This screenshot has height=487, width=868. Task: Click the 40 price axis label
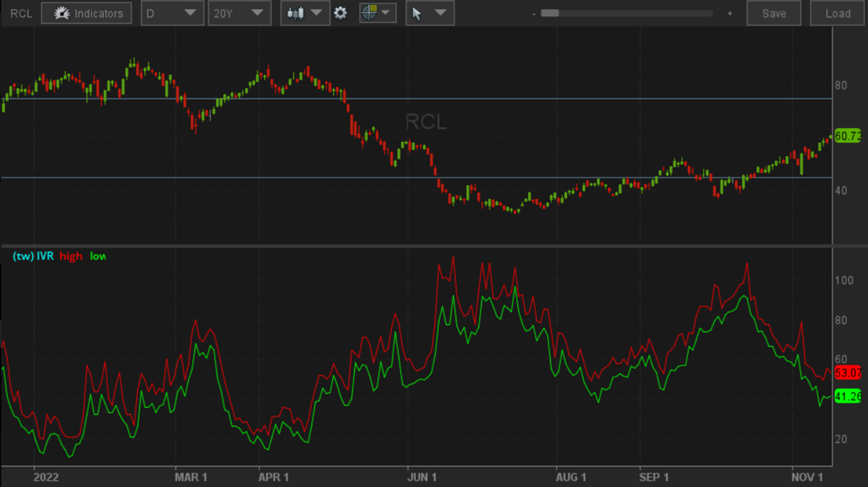(842, 191)
